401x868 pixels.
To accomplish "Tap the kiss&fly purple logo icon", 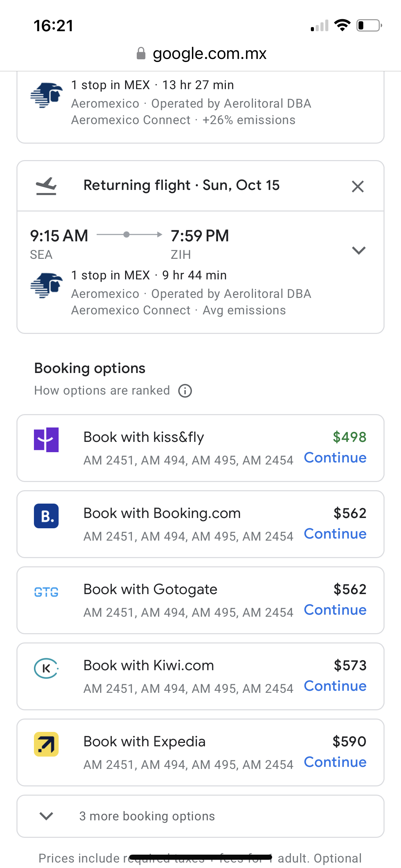I will point(46,439).
